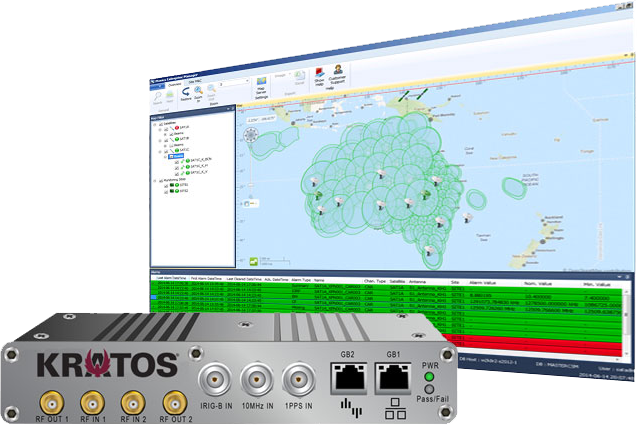This screenshot has width=637, height=426.
Task: Toggle the SAT1A visibility checkbox
Action: (166, 129)
